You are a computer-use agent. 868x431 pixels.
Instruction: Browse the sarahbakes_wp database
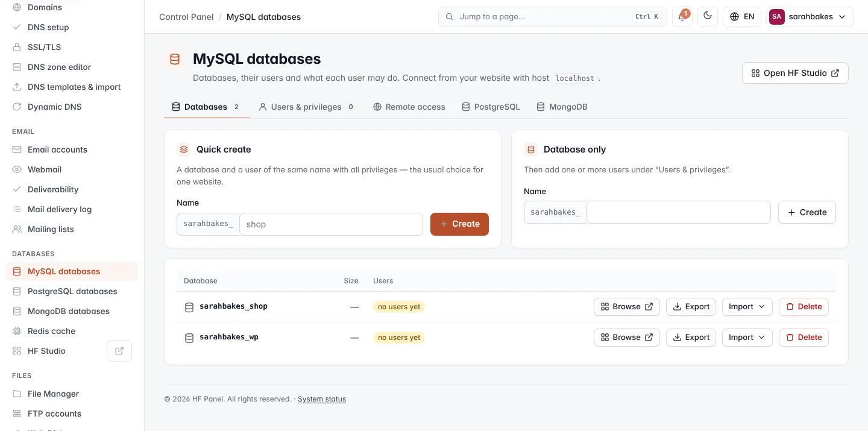click(x=627, y=338)
